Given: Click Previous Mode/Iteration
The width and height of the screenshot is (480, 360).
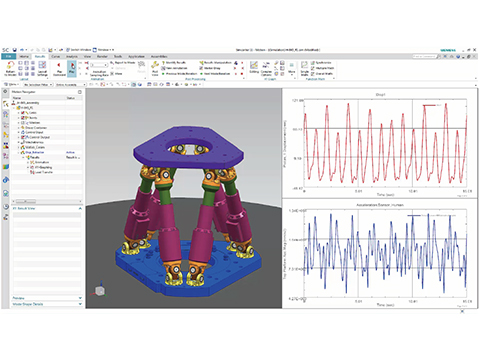Looking at the screenshot, I should 179,74.
